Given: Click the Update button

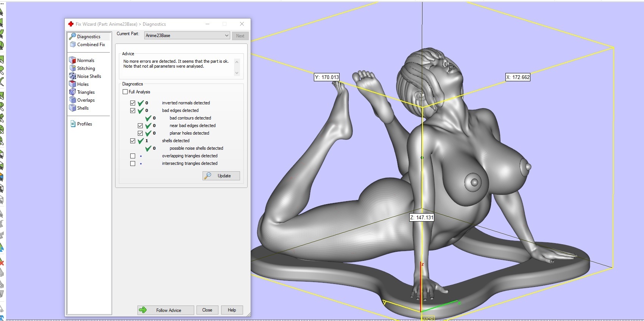Looking at the screenshot, I should point(221,176).
